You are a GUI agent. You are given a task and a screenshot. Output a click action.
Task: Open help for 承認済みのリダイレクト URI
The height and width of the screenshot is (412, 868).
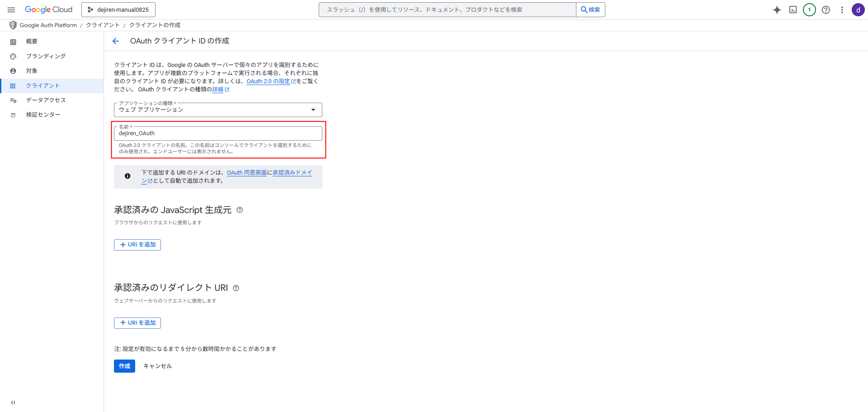click(x=236, y=288)
